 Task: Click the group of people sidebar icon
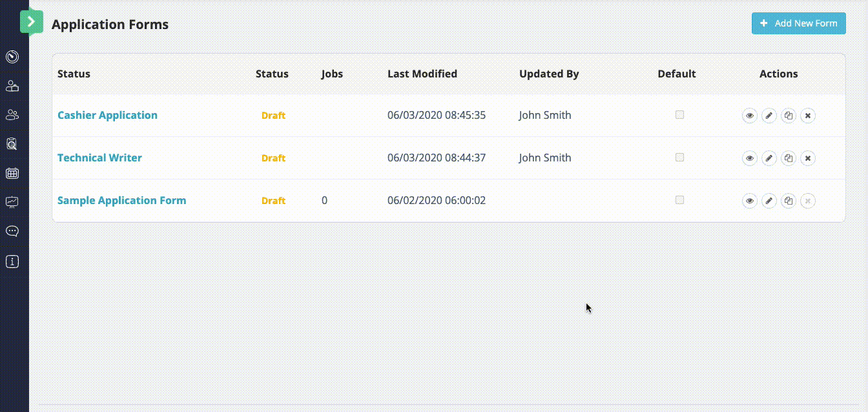pos(12,115)
